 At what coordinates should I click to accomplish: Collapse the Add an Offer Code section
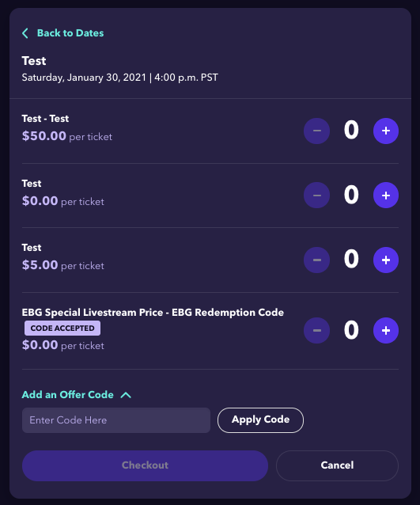67,394
